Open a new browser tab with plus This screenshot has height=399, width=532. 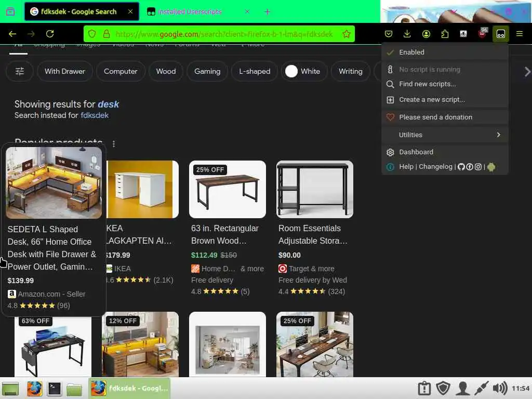(268, 12)
